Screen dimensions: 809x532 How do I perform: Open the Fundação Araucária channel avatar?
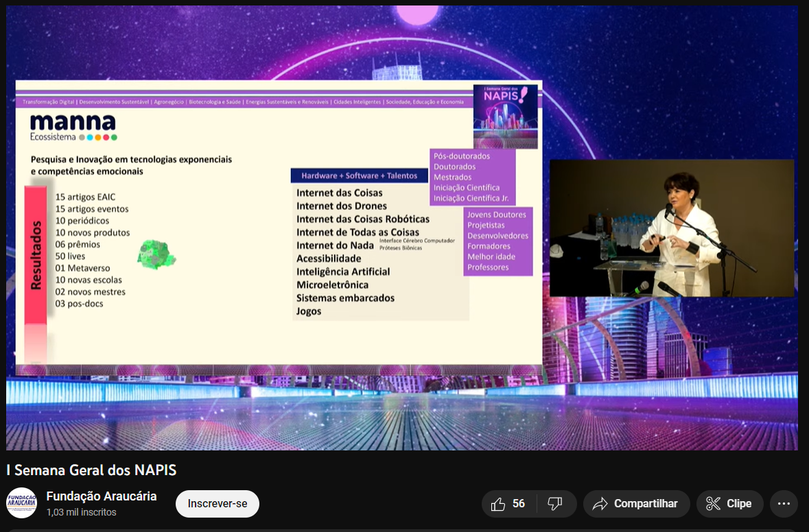click(22, 503)
